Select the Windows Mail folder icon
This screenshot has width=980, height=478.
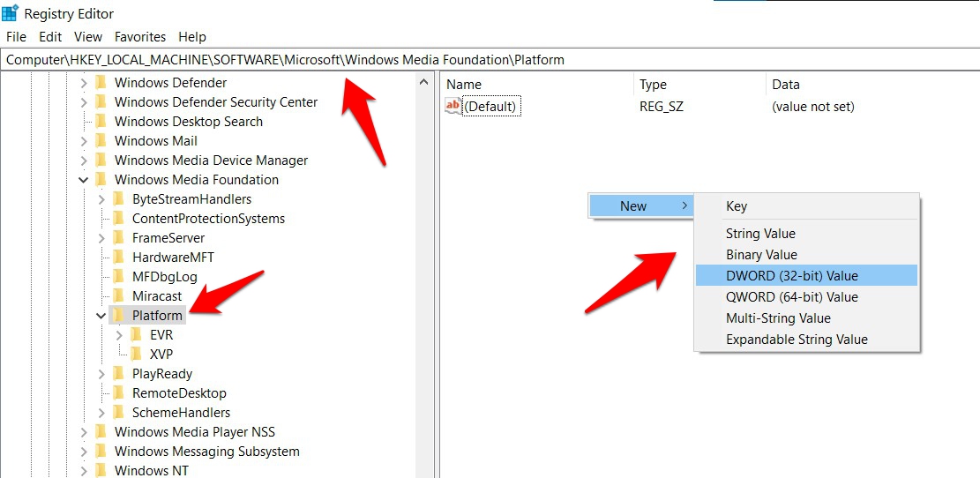tap(101, 141)
